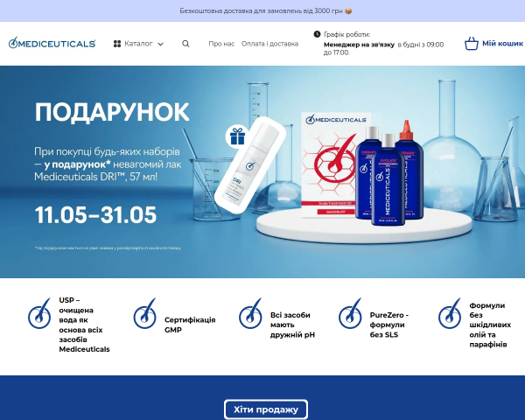Click the banner footnote about подарунок discount

tap(108, 248)
